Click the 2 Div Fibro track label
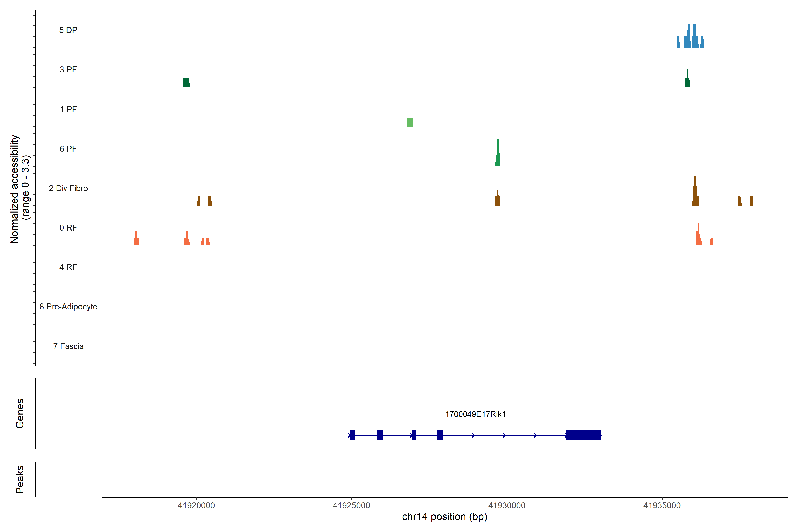 68,188
